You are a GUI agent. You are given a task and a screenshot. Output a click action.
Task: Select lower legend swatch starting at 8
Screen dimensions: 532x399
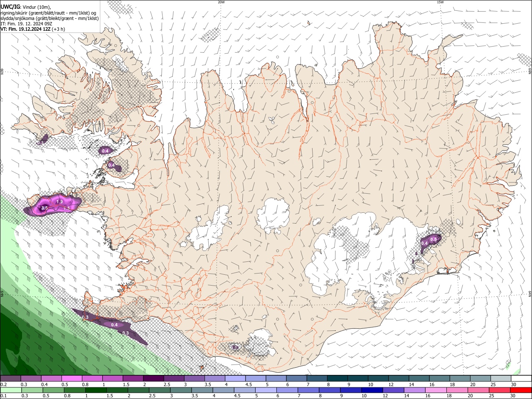point(330,390)
